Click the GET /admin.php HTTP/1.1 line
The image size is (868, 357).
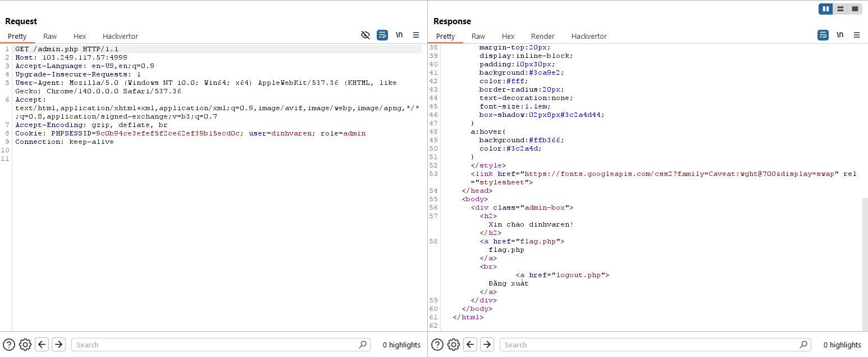67,49
